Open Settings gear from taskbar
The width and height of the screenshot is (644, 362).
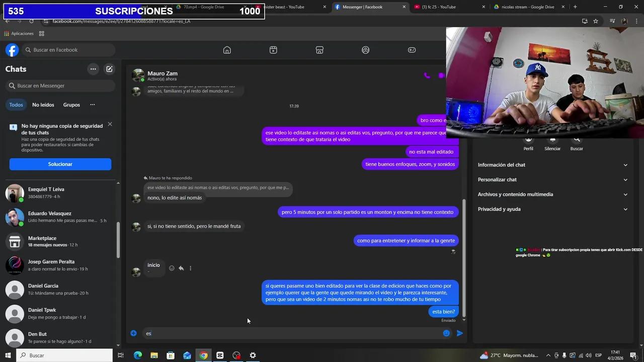[x=253, y=355]
